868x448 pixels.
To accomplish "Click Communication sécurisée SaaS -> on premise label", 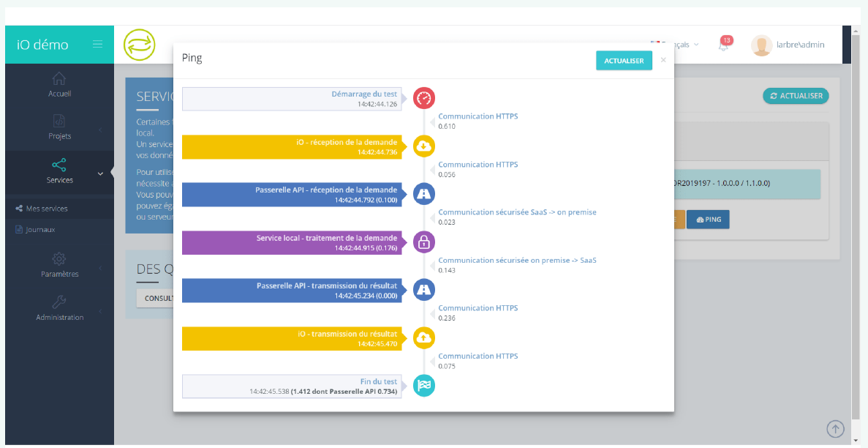I will click(x=518, y=212).
